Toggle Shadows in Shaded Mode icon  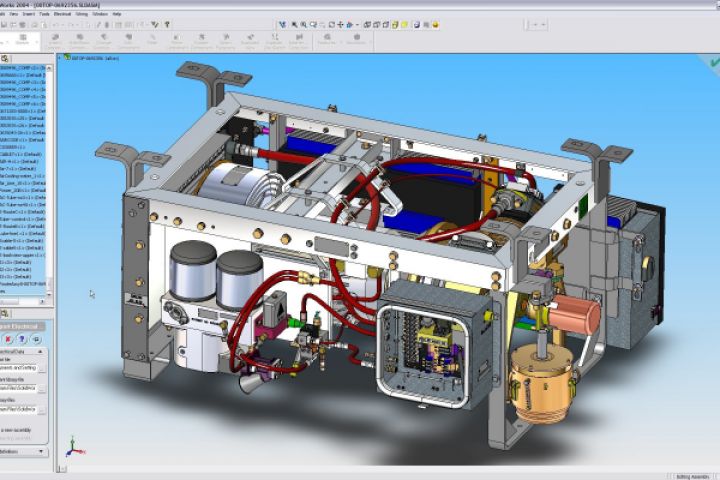(x=416, y=25)
